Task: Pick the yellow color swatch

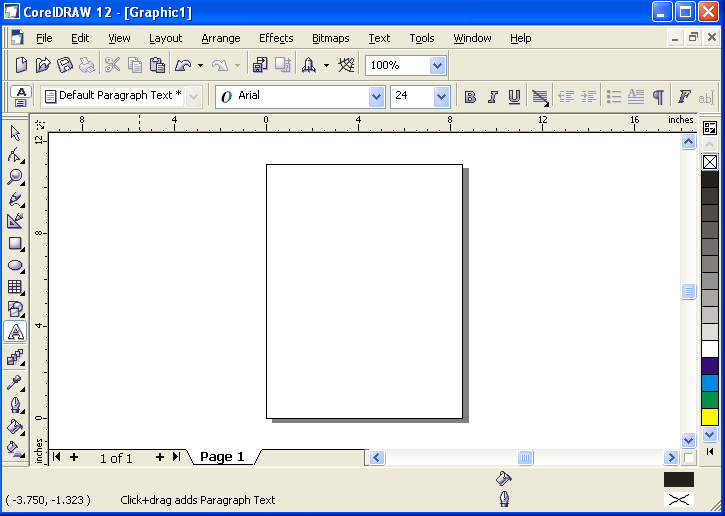Action: pyautogui.click(x=710, y=417)
